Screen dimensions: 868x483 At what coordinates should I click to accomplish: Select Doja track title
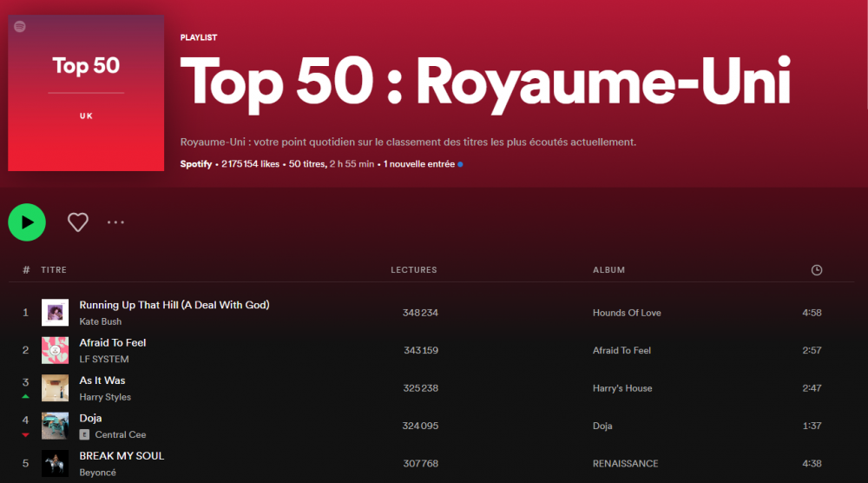pos(90,418)
